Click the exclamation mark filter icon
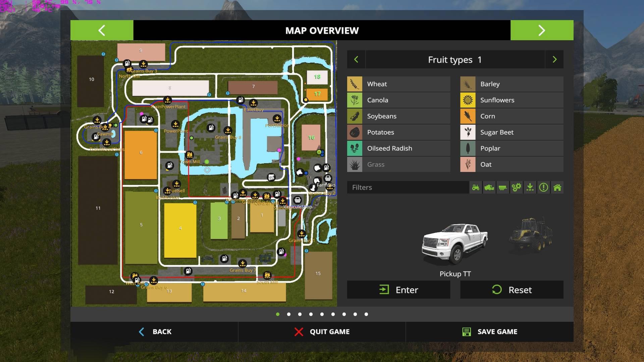The height and width of the screenshot is (362, 644). coord(543,187)
